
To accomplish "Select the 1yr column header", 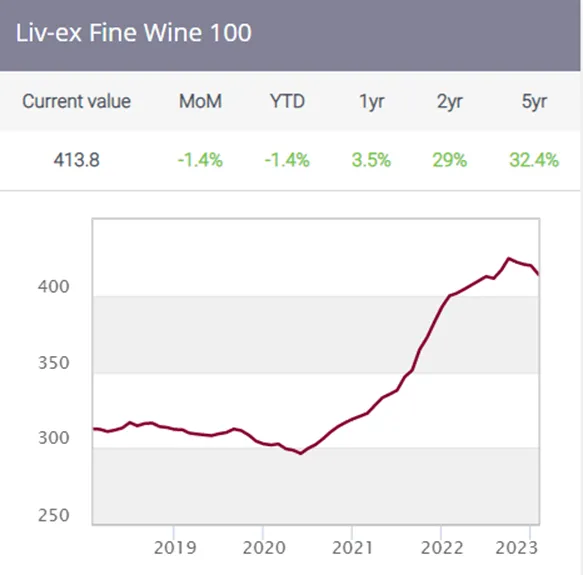I will (x=371, y=102).
